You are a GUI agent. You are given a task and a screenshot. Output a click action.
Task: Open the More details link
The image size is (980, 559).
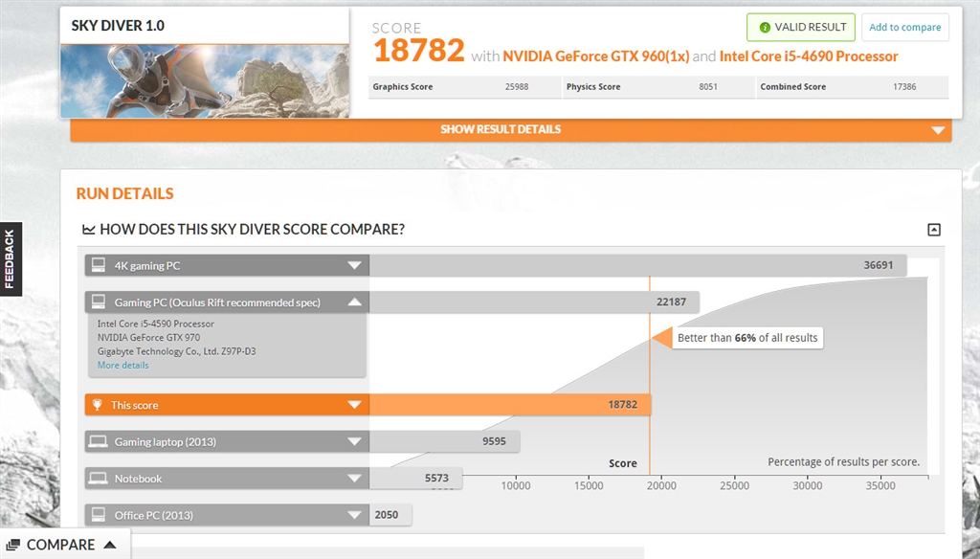click(123, 365)
